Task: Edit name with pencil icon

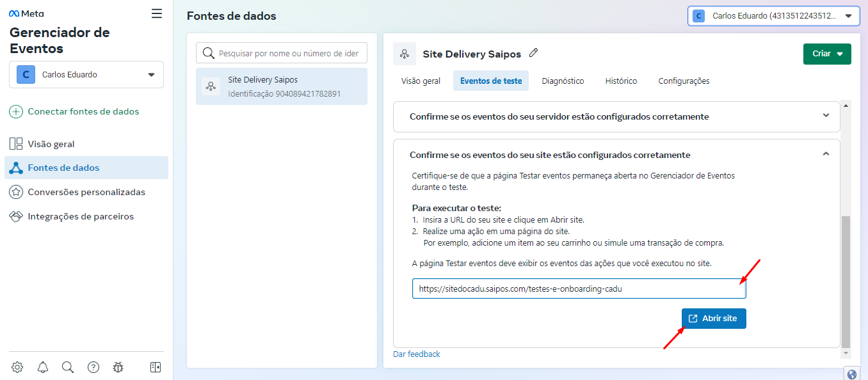Action: pos(533,53)
